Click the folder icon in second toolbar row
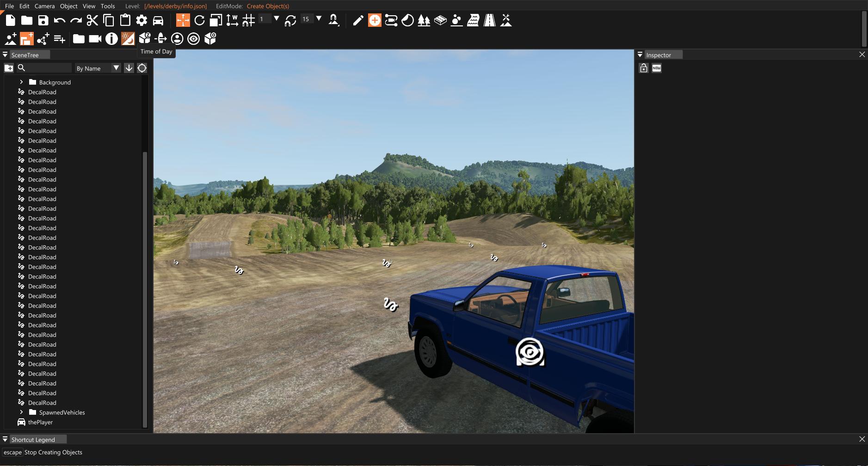This screenshot has height=466, width=868. coord(79,39)
